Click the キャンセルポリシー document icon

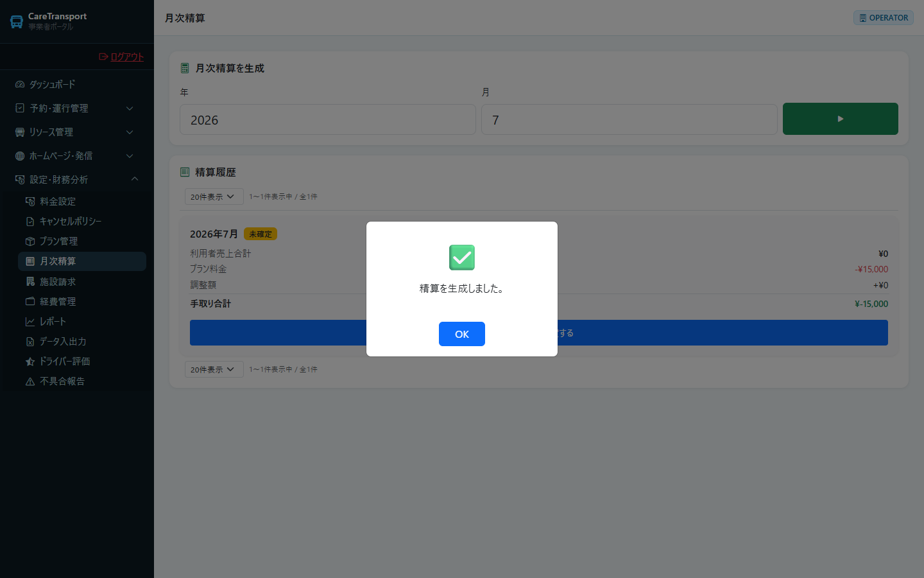coord(30,221)
